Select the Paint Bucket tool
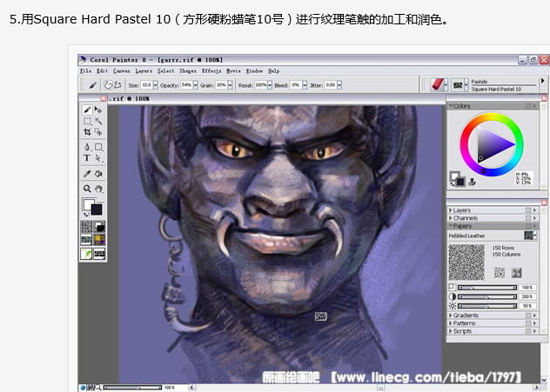550x392 pixels. coord(98,174)
